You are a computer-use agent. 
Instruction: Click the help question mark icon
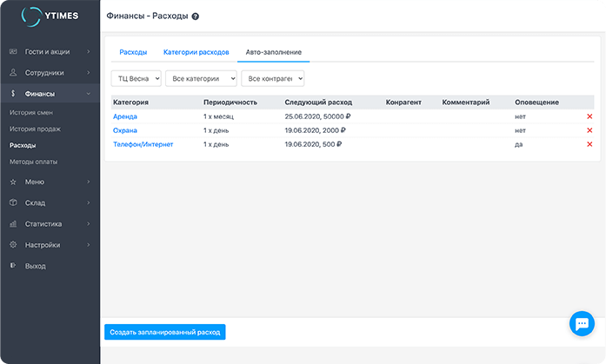195,17
